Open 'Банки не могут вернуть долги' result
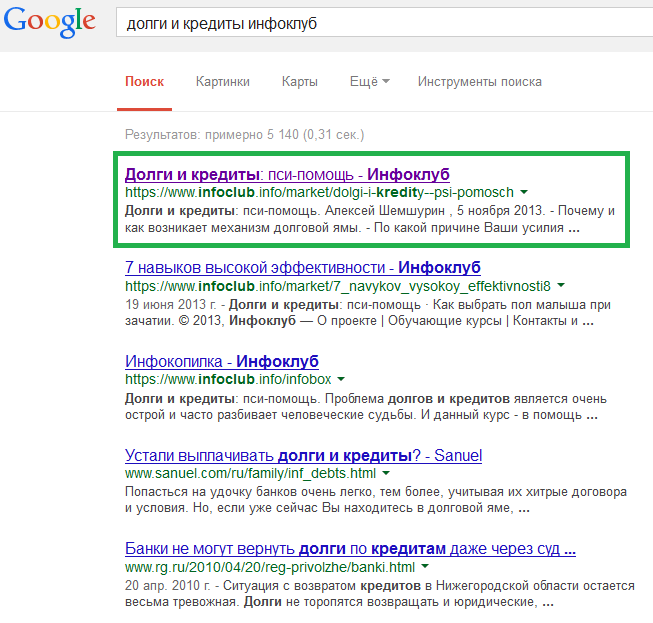This screenshot has height=623, width=653. pyautogui.click(x=350, y=549)
